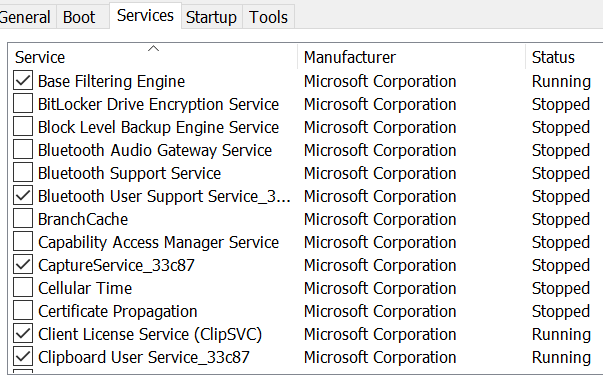Select the BranchCache service name
603x375 pixels.
(x=83, y=220)
